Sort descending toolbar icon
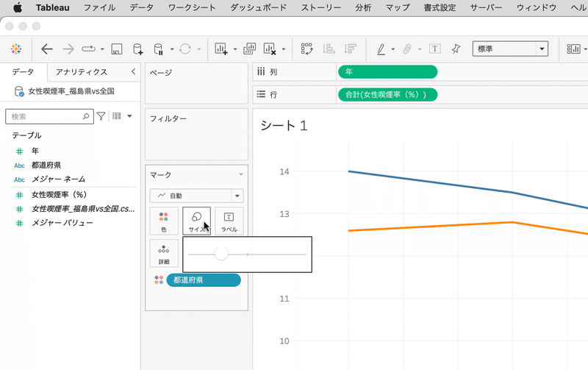Screen dimensions: 588x370 tap(351, 49)
